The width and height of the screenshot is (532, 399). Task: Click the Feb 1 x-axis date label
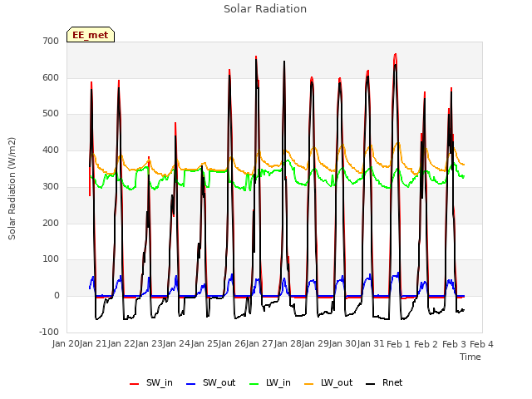pyautogui.click(x=398, y=344)
